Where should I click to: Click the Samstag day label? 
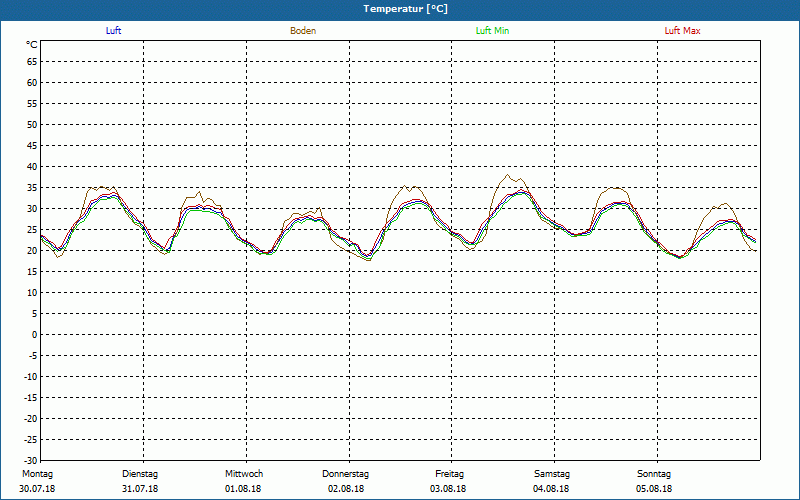(x=552, y=474)
